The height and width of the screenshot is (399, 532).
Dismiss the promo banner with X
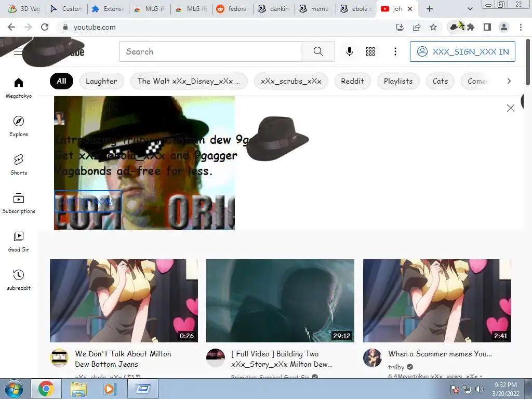510,108
